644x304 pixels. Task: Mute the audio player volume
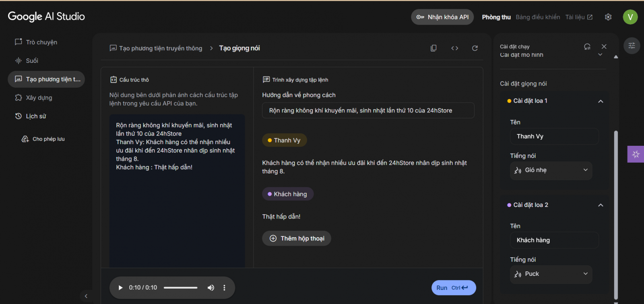pyautogui.click(x=211, y=287)
